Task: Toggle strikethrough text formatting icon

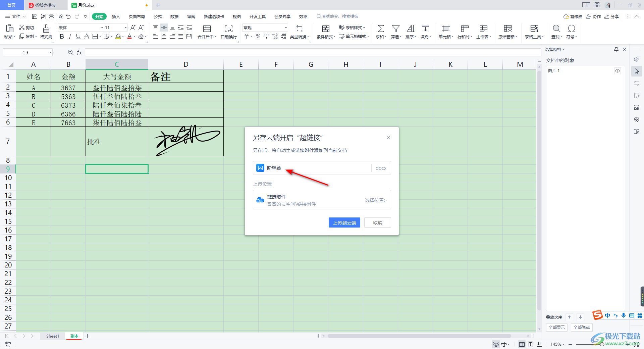Action: pyautogui.click(x=87, y=36)
